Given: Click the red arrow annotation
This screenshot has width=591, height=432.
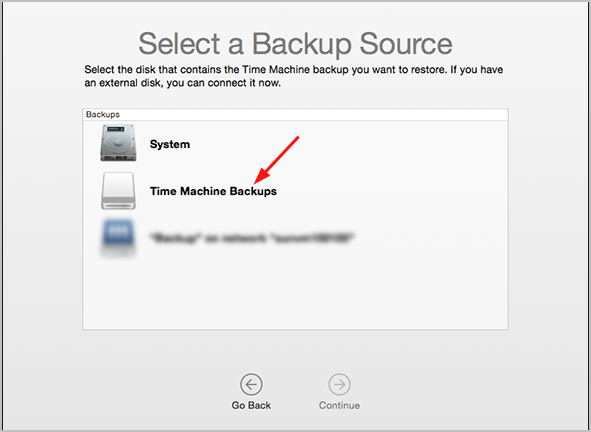Looking at the screenshot, I should point(277,160).
